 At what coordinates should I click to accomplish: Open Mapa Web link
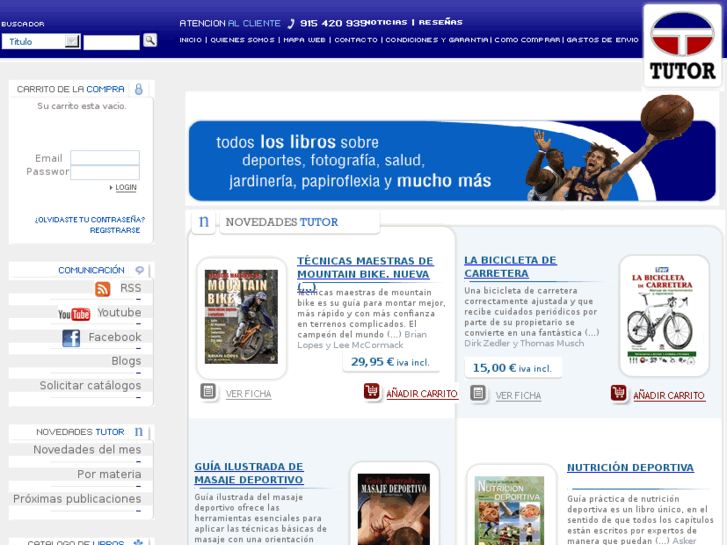304,40
